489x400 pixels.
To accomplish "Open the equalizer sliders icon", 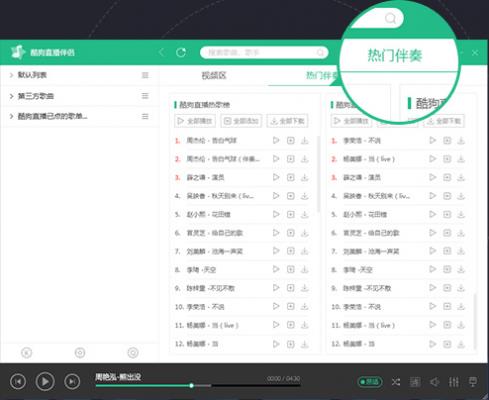I will 454,382.
